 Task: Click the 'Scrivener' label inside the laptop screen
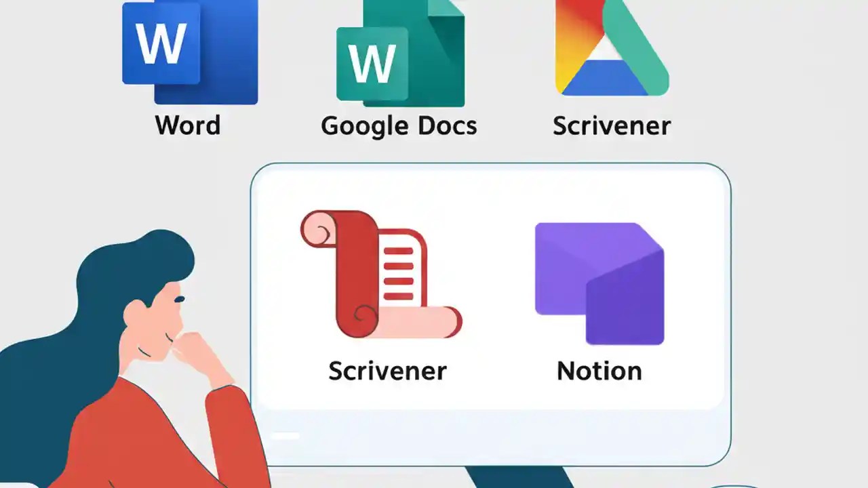[387, 371]
